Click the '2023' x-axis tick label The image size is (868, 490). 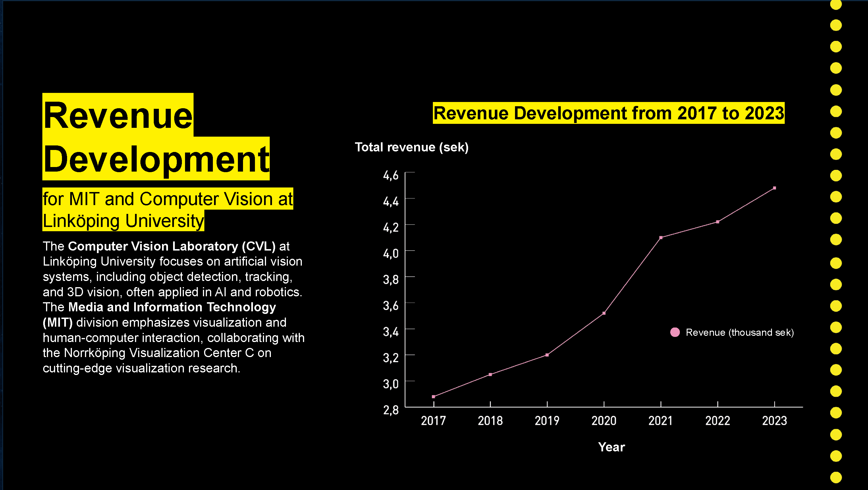[774, 421]
